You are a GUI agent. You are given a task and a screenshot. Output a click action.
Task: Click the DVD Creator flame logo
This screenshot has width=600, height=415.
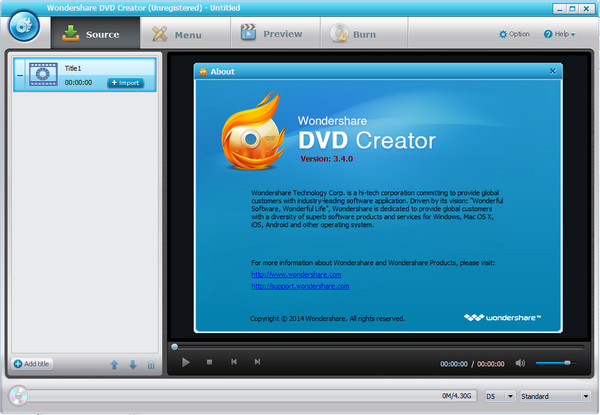click(254, 131)
